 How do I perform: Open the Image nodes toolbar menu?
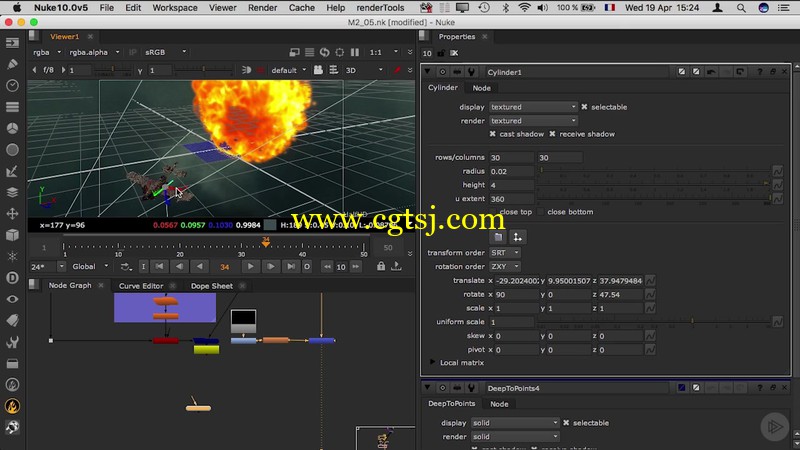(x=12, y=43)
